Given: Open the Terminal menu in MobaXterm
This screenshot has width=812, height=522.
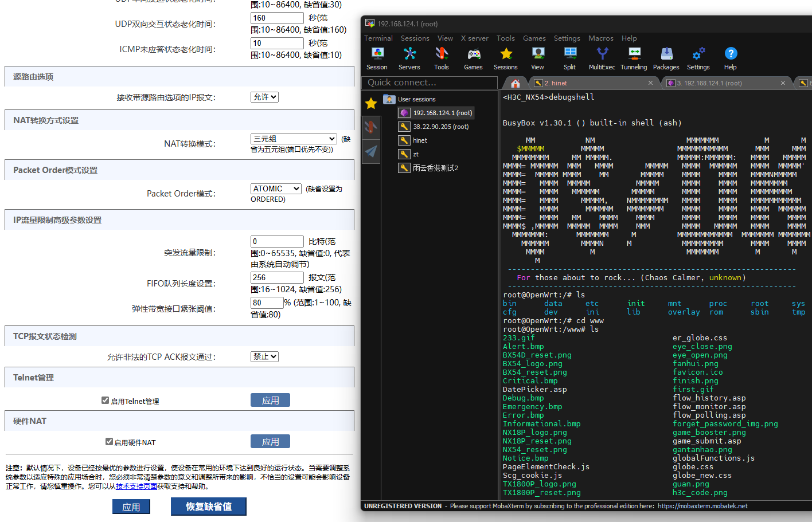Looking at the screenshot, I should [378, 38].
